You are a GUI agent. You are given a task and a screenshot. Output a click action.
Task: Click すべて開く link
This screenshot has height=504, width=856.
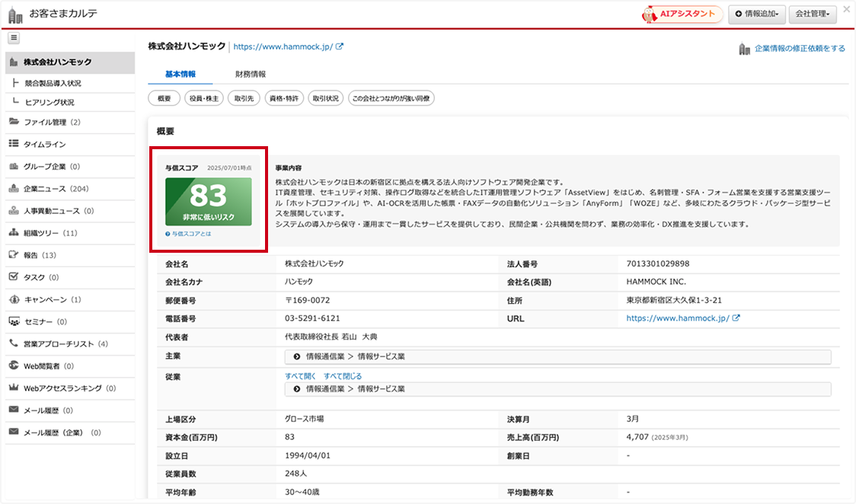click(300, 376)
